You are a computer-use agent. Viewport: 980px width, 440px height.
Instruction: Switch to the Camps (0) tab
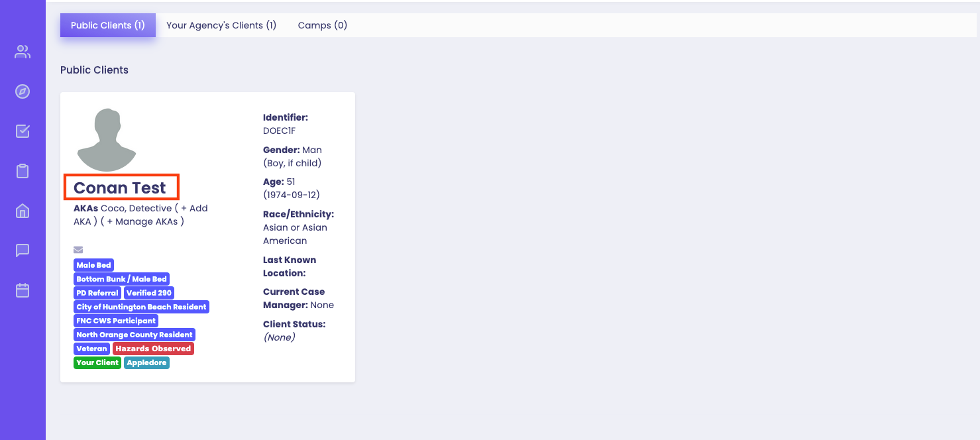click(x=323, y=25)
